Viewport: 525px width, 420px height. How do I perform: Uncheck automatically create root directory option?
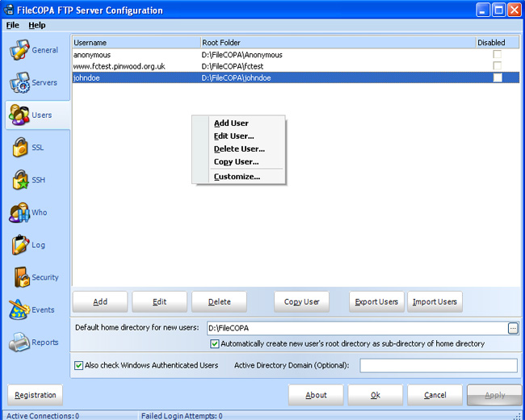click(x=215, y=343)
